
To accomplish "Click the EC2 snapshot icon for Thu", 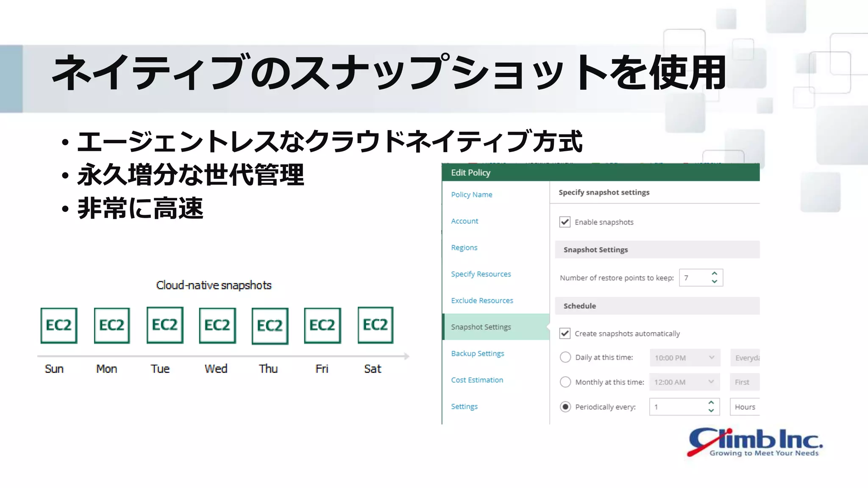I will coord(270,326).
